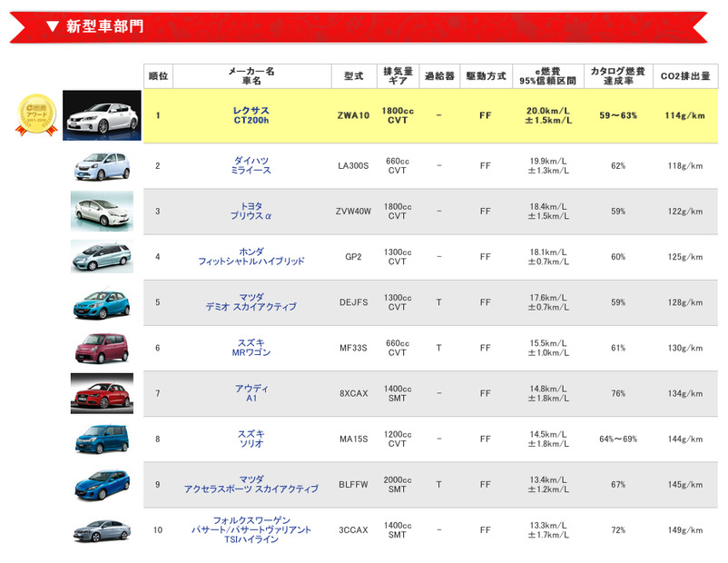The image size is (728, 563).
Task: Open フォルクスワーゲン パサート TSIハイライン link
Action: (x=251, y=529)
